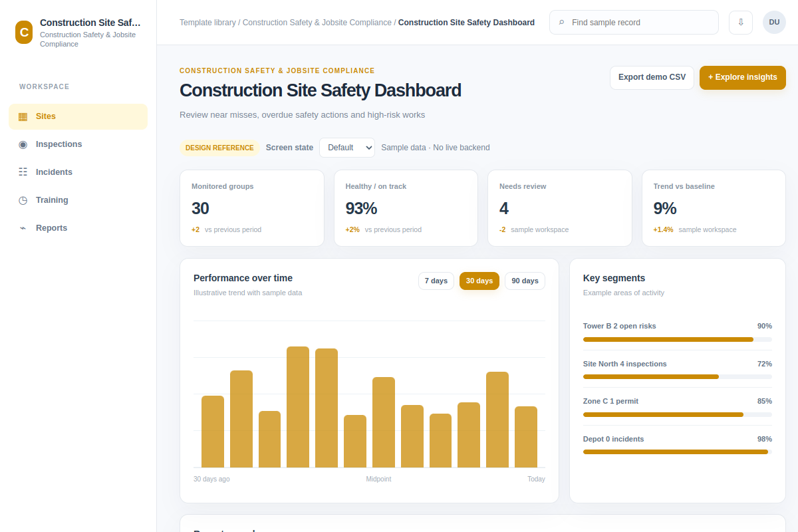Click the search magnifier icon
Screen dimensions: 798x532
pyautogui.click(x=562, y=23)
